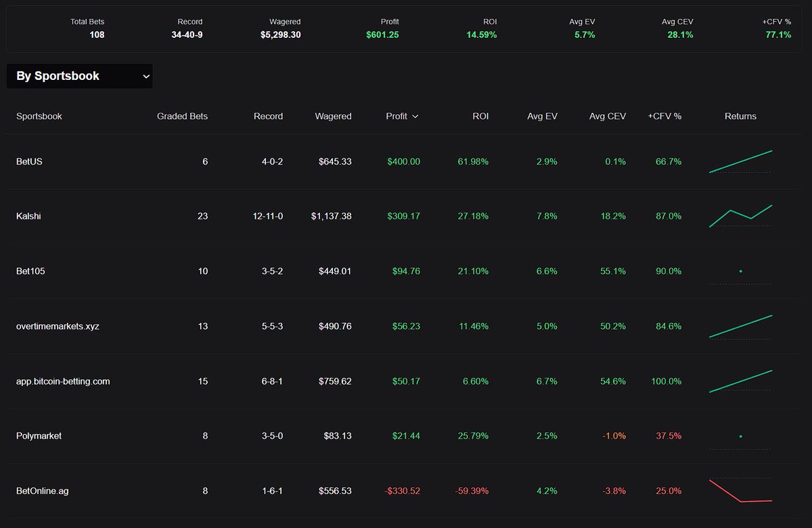
Task: Click the BetOnline.ag loss -$330.52
Action: tap(402, 491)
